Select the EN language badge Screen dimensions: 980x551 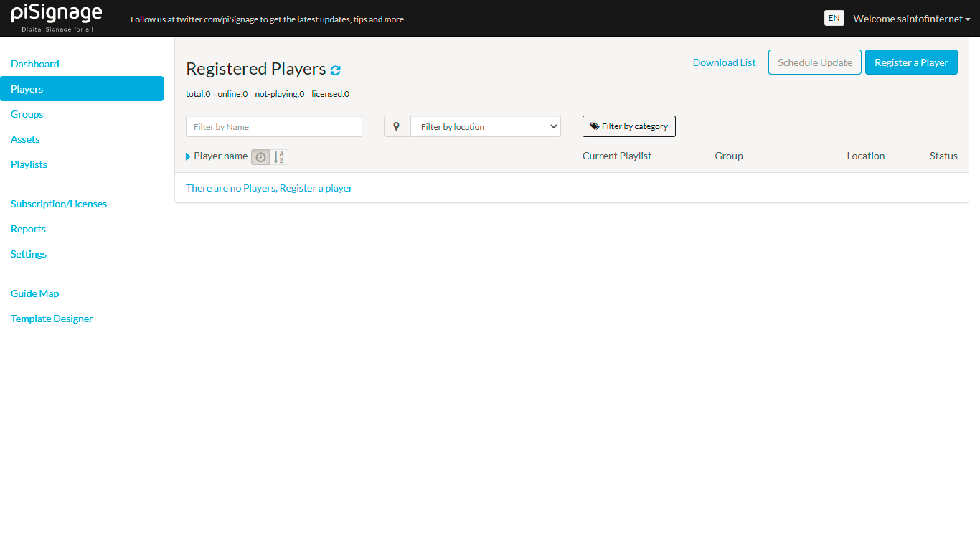(834, 17)
